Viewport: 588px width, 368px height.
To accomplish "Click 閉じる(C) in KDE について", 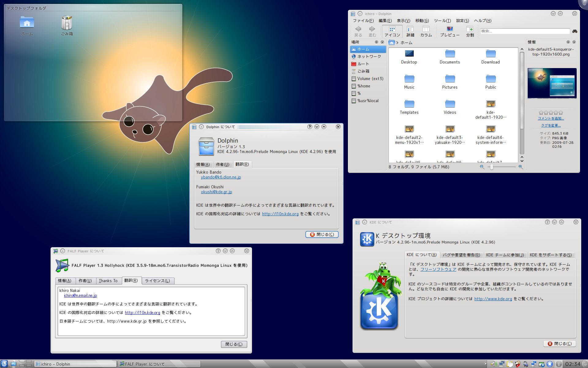I will (560, 343).
